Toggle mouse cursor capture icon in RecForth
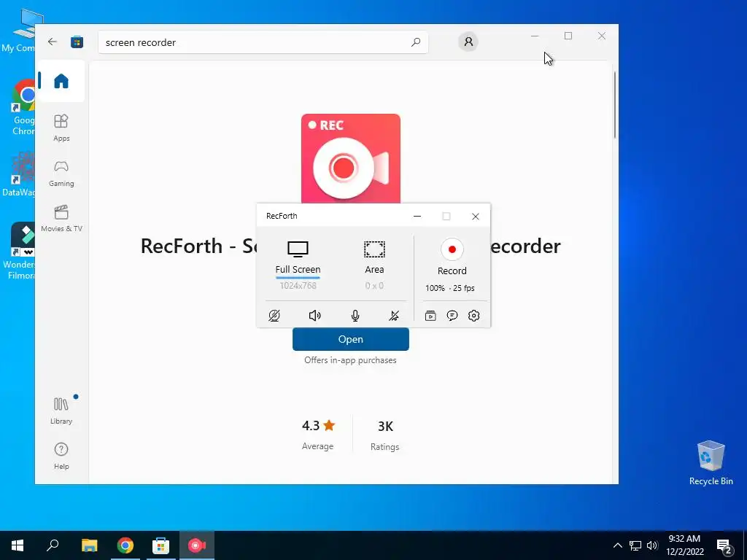 [394, 315]
